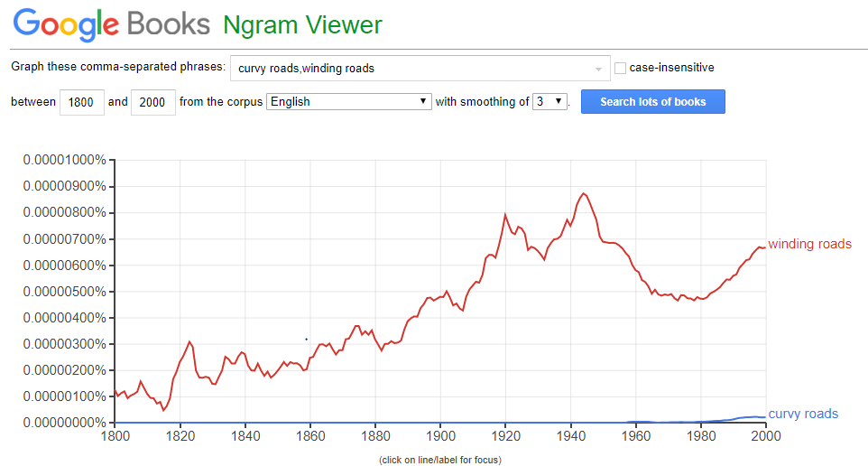The image size is (868, 466).
Task: Click the Google Books logo
Action: click(111, 24)
